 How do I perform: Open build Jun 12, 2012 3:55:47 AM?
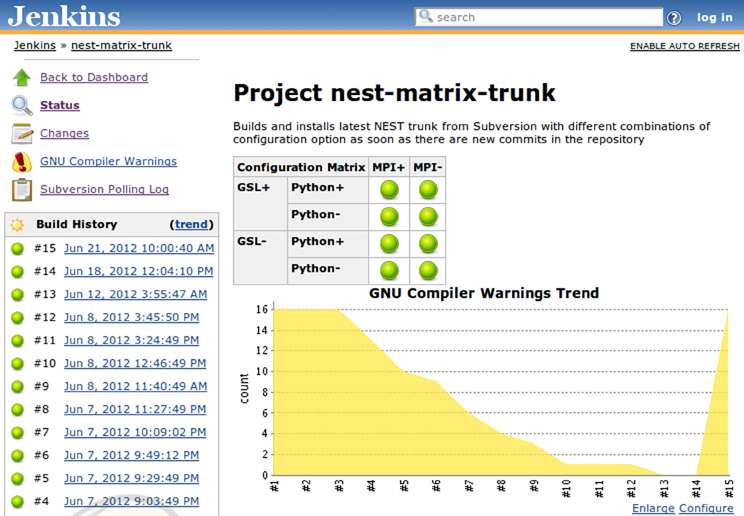coord(136,294)
